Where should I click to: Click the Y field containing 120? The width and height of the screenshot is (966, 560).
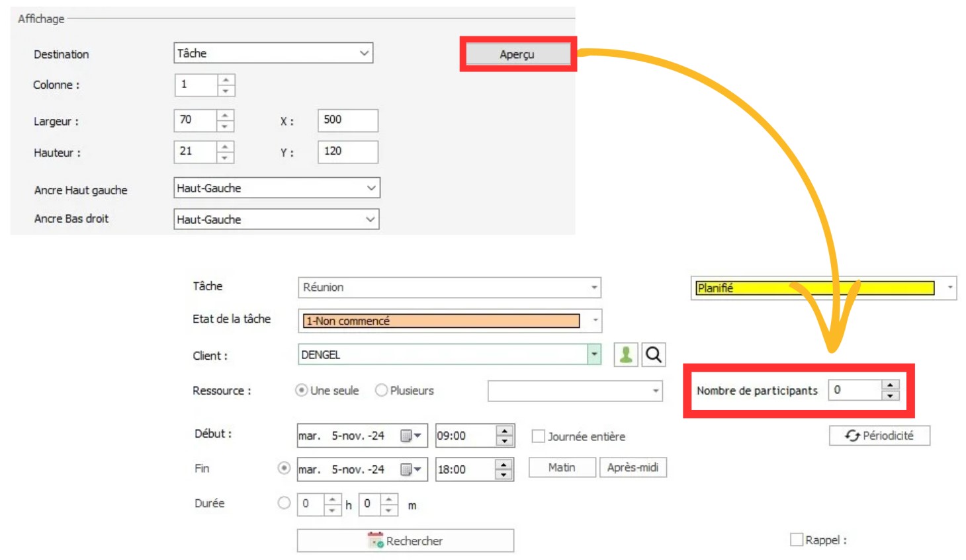(x=348, y=151)
